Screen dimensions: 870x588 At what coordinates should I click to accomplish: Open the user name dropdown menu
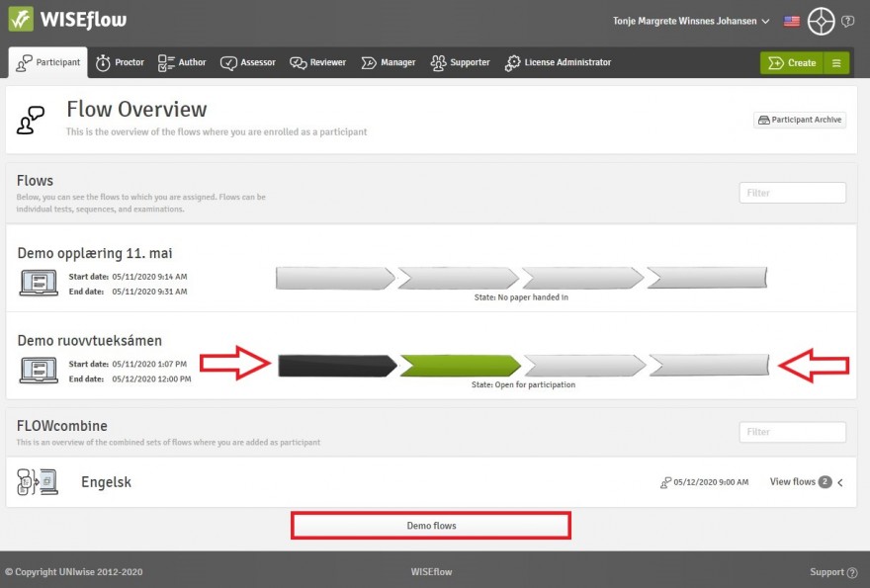(x=691, y=21)
